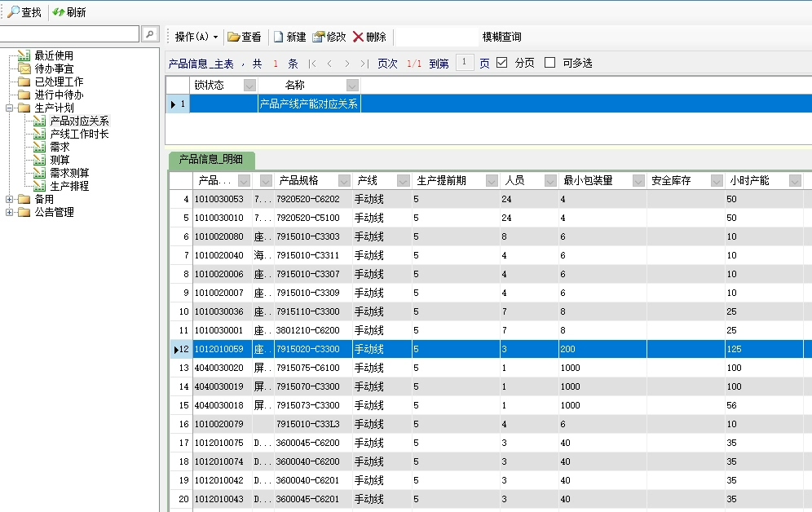
Task: Open the 进行中待办 folder
Action: pos(59,95)
